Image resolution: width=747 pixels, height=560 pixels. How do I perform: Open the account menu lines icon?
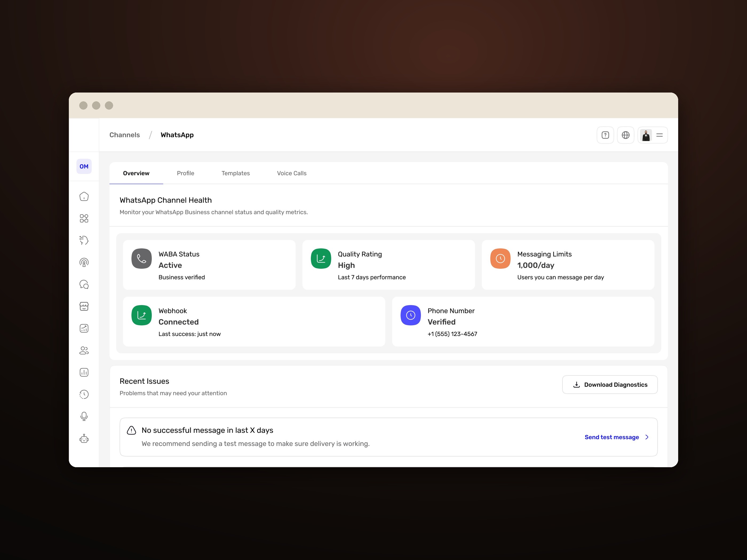click(659, 135)
